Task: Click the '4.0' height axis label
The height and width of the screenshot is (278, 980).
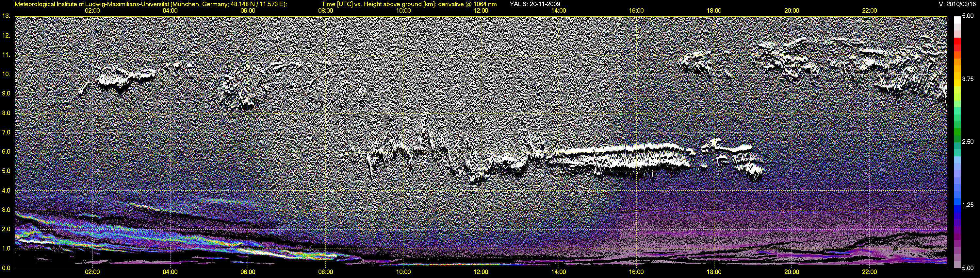Action: tap(6, 190)
